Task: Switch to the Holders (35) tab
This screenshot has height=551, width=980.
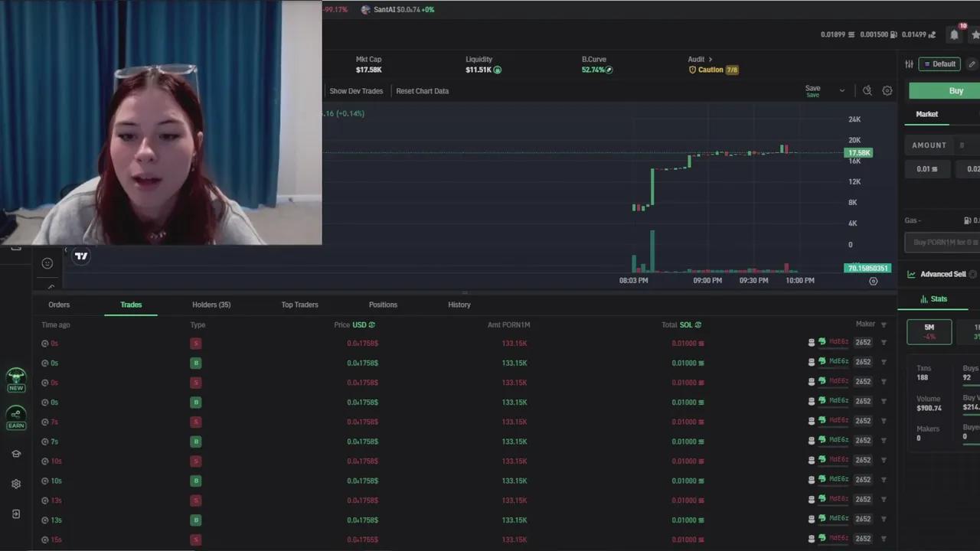Action: 211,305
